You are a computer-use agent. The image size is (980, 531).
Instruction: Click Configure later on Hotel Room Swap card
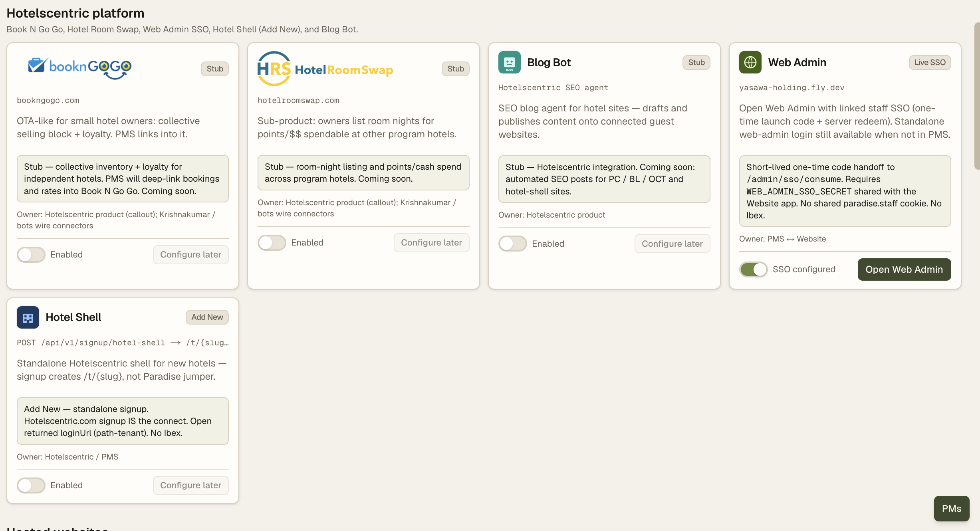coord(431,243)
